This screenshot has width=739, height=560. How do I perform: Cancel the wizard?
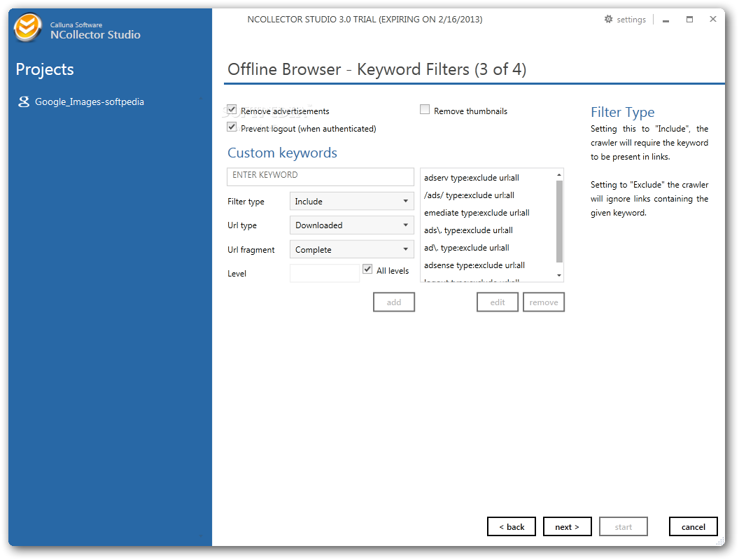click(694, 526)
